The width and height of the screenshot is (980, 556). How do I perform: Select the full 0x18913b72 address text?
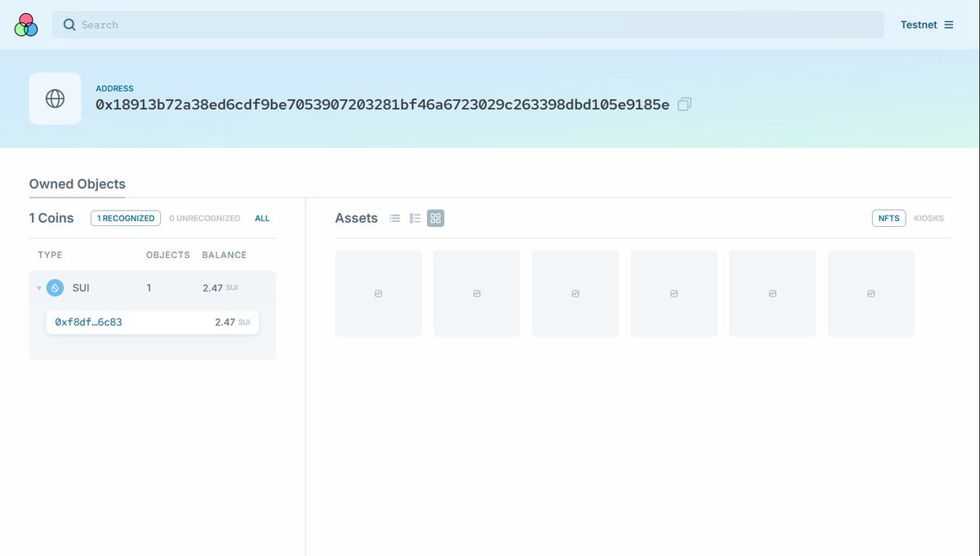(x=382, y=105)
